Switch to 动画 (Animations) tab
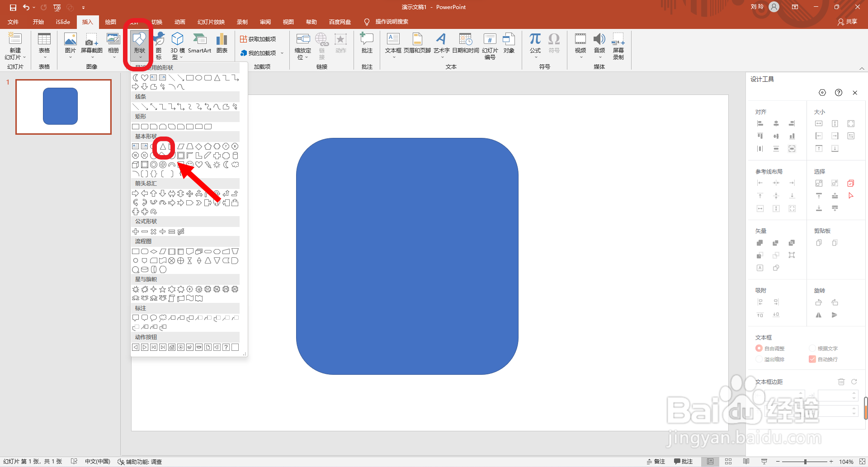Image resolution: width=868 pixels, height=467 pixels. (x=180, y=22)
